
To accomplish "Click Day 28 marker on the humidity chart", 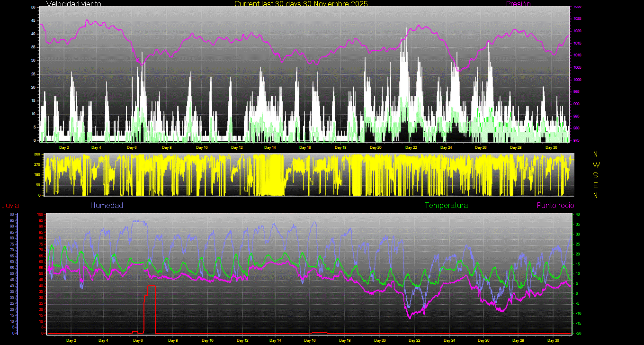I will 519,340.
